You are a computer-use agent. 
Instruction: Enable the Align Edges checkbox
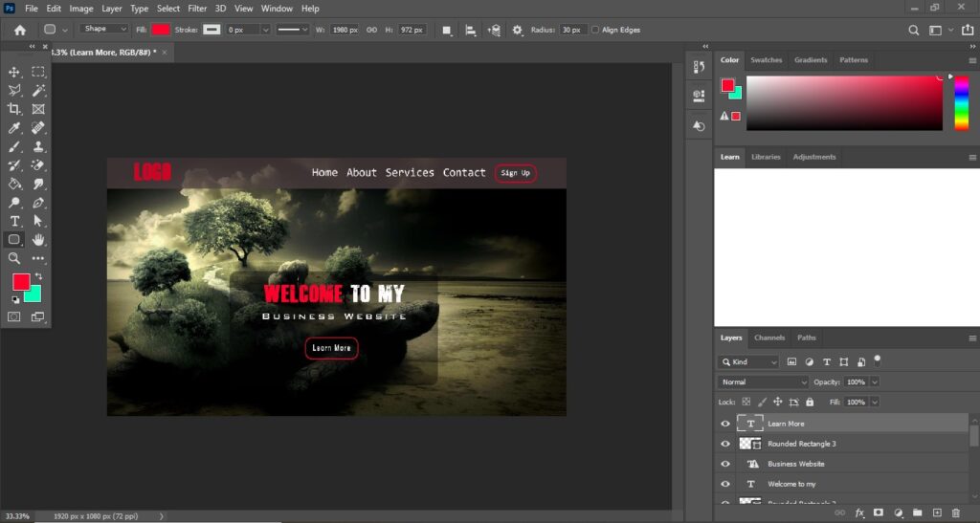pyautogui.click(x=595, y=30)
